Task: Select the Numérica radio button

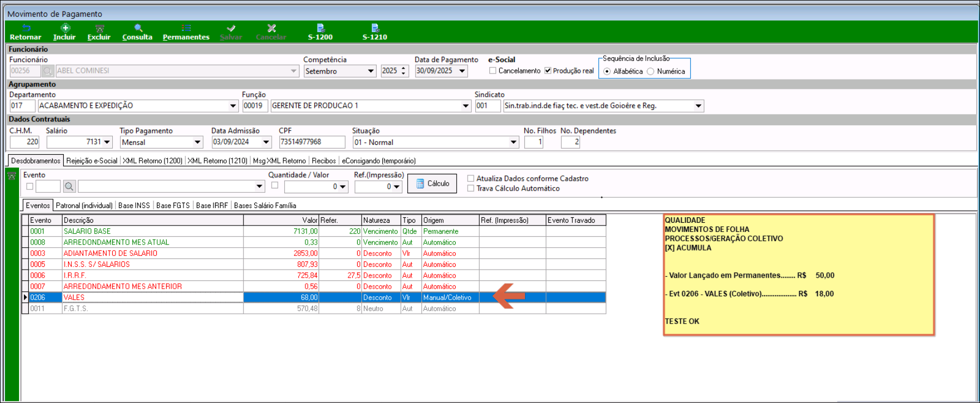Action: (651, 71)
